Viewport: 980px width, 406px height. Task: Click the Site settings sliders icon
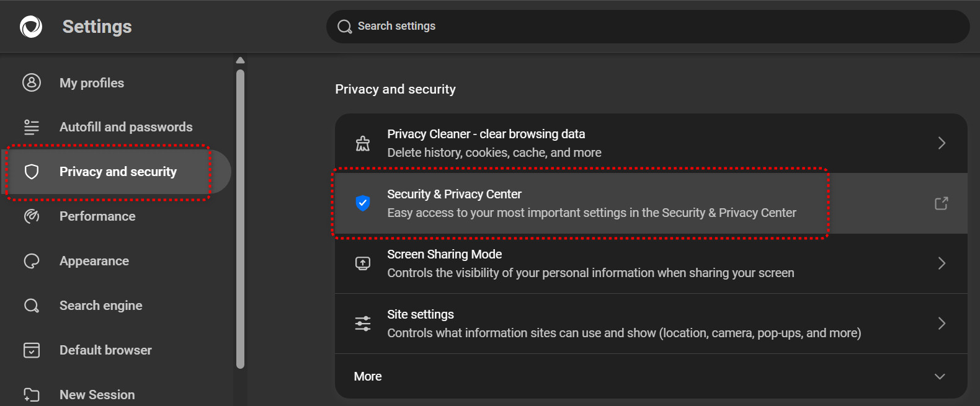point(363,324)
